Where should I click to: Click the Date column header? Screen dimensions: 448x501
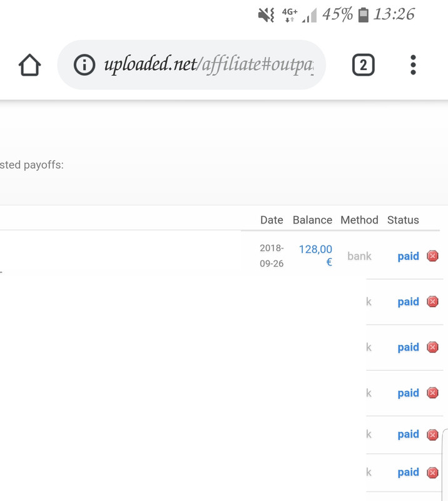[x=272, y=220]
